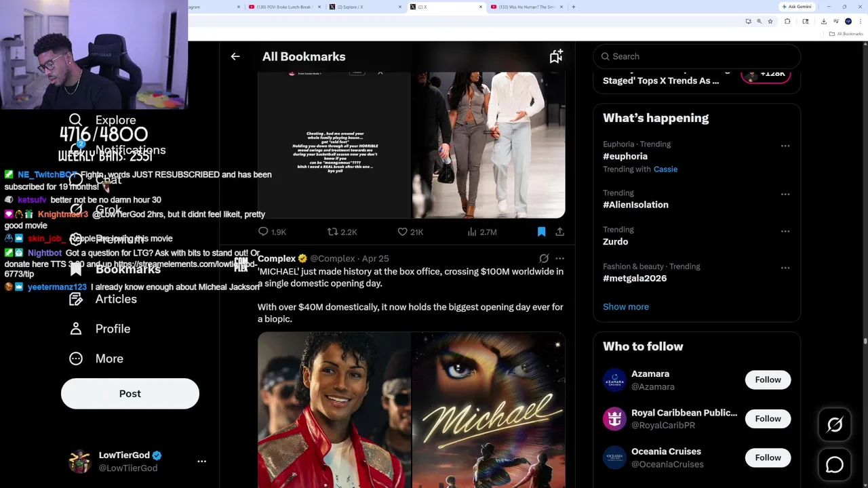Share the tweet with 2.7M views
This screenshot has height=488, width=868.
[x=559, y=232]
